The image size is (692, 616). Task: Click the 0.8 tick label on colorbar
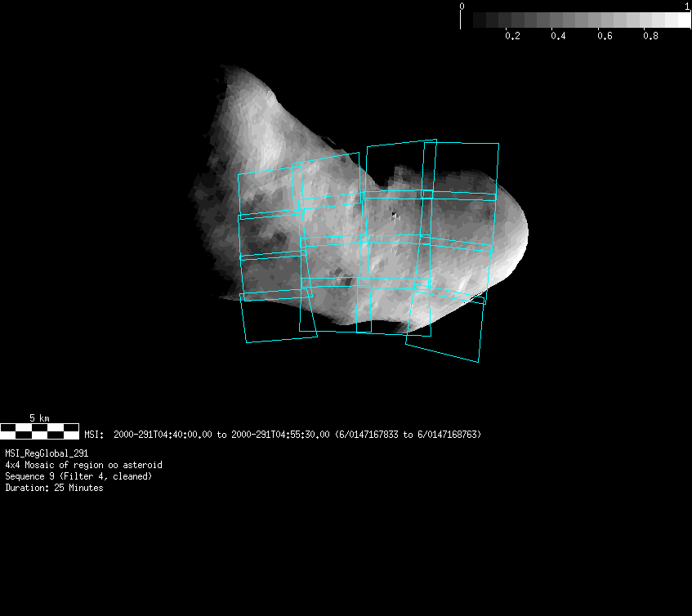click(650, 37)
